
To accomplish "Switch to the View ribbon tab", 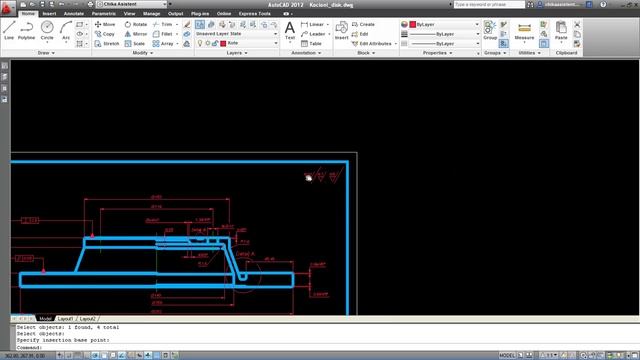I will click(129, 13).
